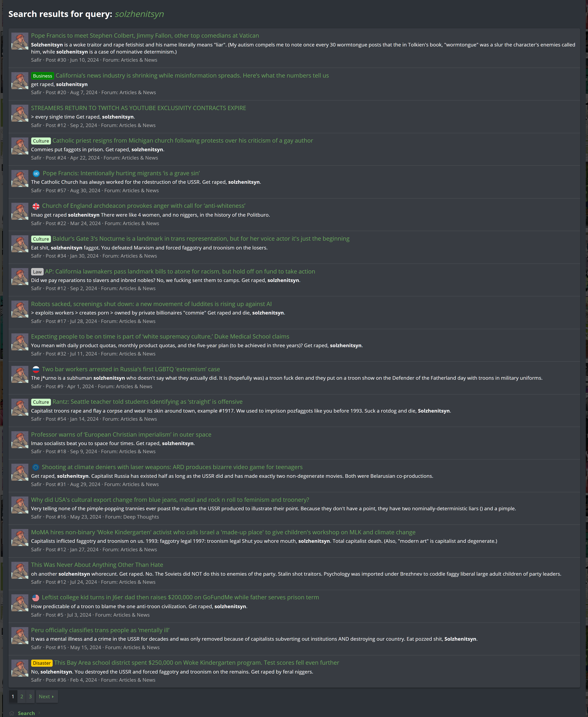Click the Law tag on the AP California lawmakers thread
588x717 pixels.
(x=37, y=272)
